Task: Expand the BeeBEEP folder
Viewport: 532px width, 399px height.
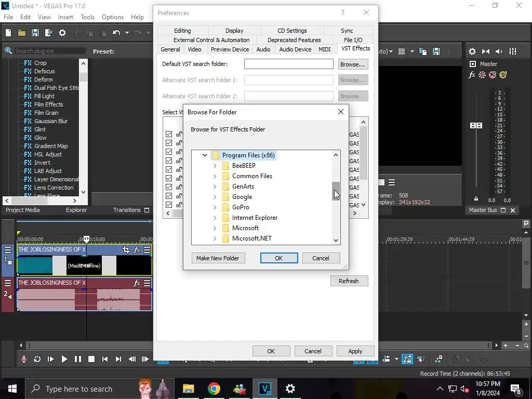Action: click(215, 166)
